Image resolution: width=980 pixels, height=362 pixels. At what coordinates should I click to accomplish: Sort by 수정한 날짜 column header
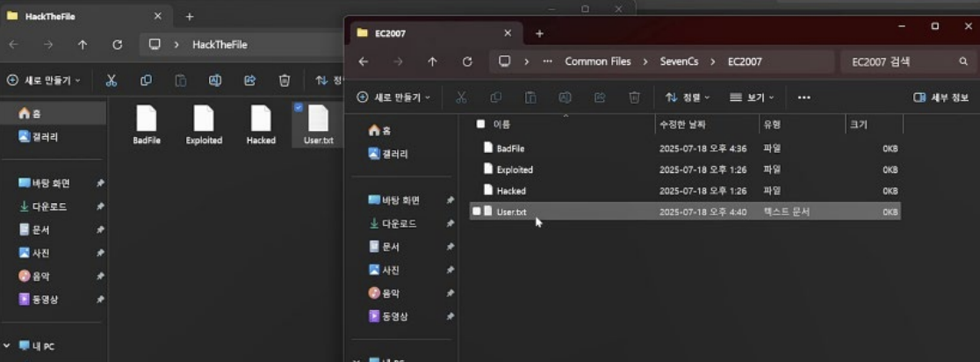pos(707,125)
